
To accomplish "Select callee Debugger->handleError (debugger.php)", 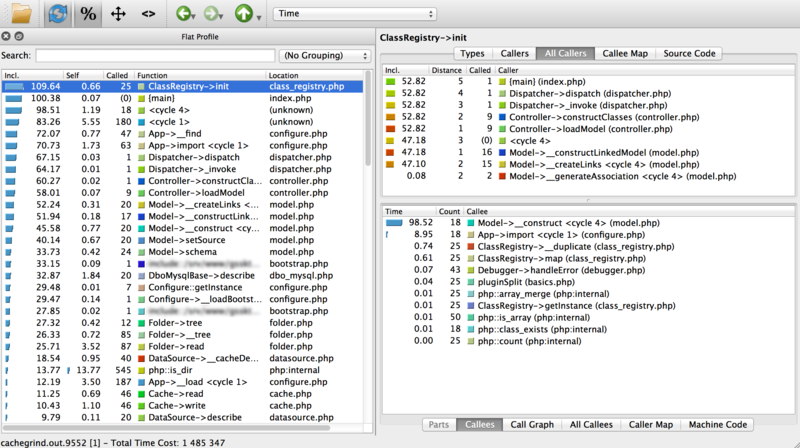I will [x=588, y=270].
